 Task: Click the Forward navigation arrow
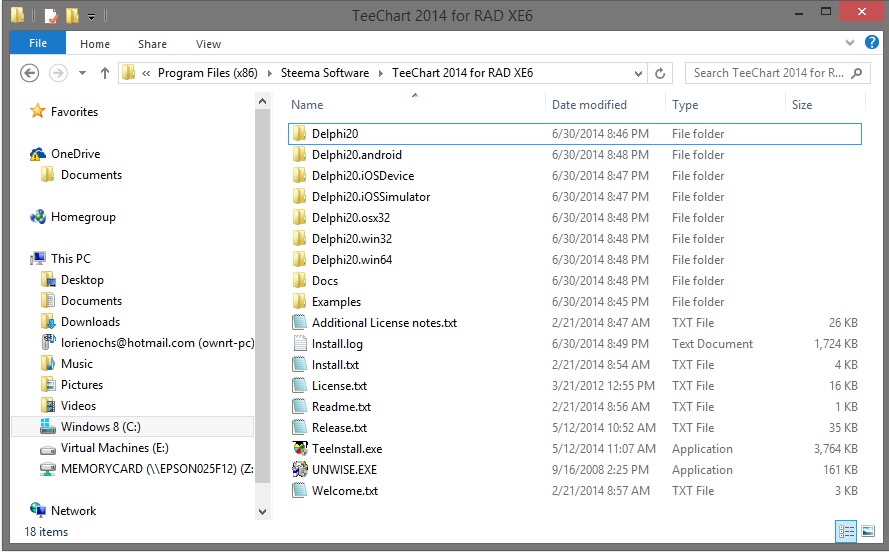[x=58, y=73]
